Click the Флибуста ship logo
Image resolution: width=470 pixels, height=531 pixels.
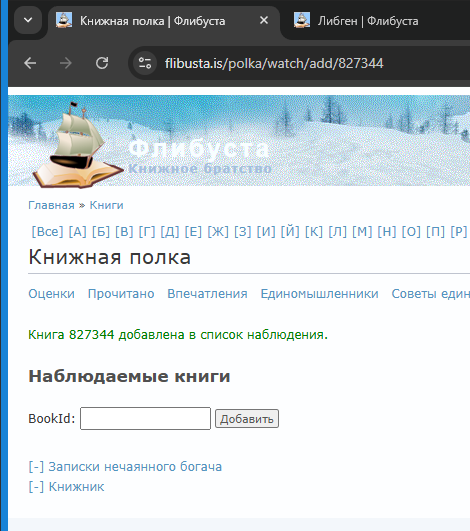click(x=78, y=146)
